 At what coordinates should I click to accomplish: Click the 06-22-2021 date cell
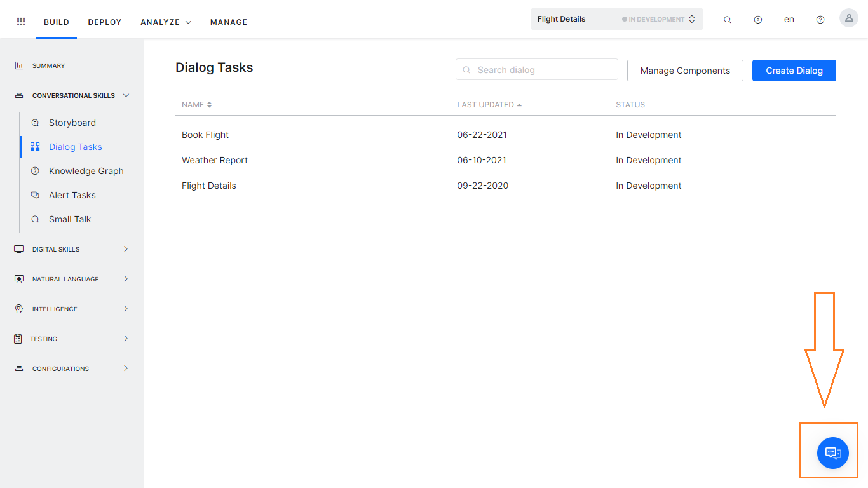482,135
